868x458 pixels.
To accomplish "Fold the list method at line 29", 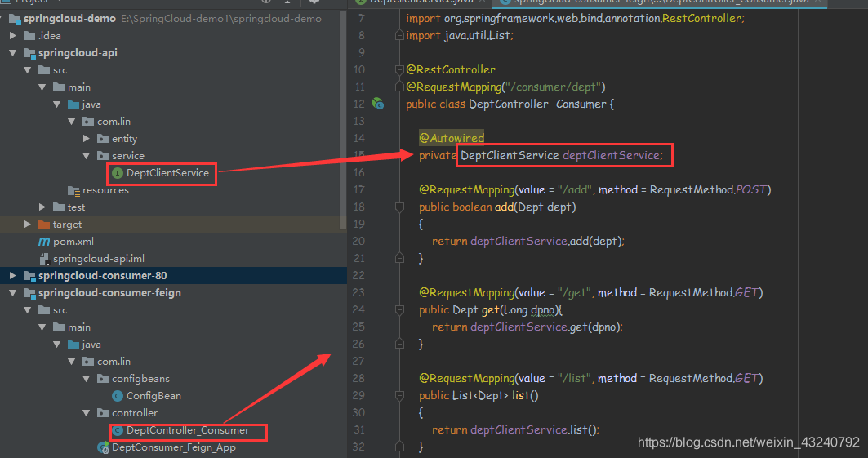I will pos(399,395).
